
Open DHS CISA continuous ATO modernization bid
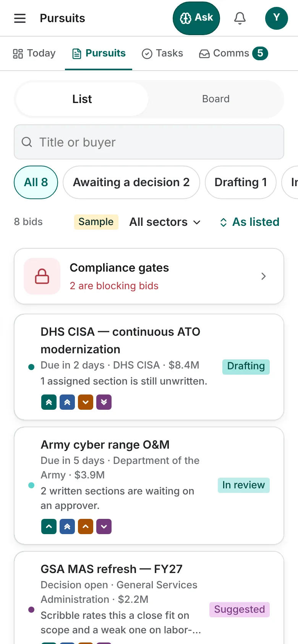pos(149,367)
